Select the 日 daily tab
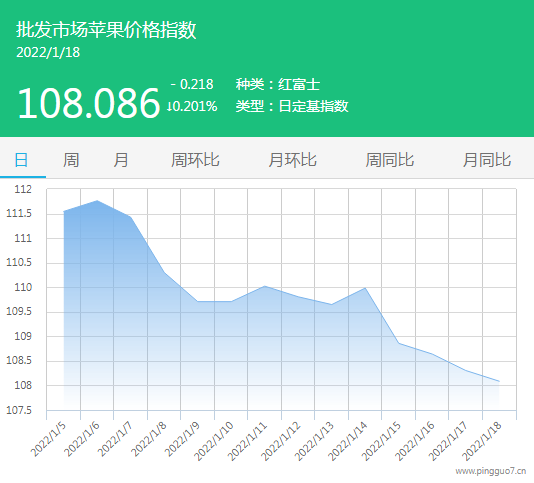 pyautogui.click(x=21, y=160)
